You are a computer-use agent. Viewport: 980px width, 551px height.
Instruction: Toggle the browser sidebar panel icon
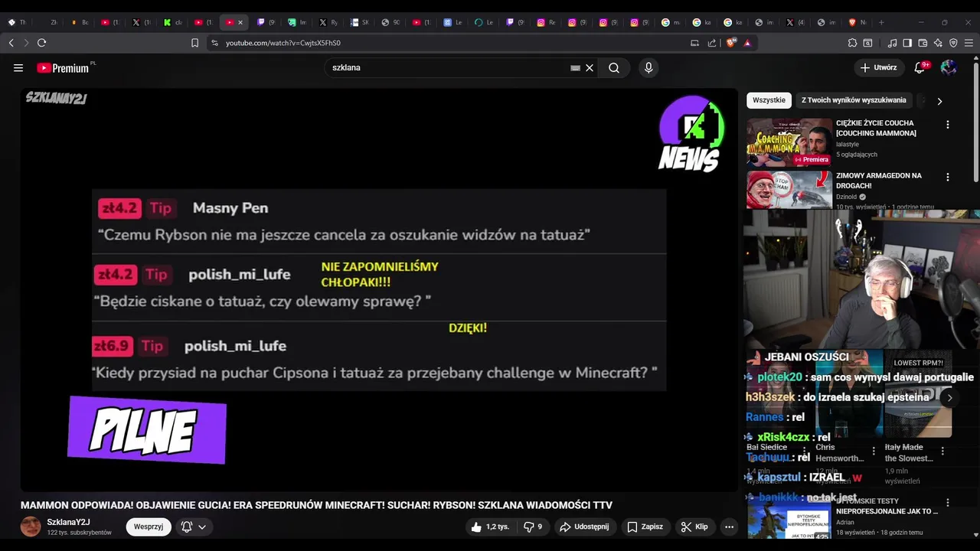point(907,43)
